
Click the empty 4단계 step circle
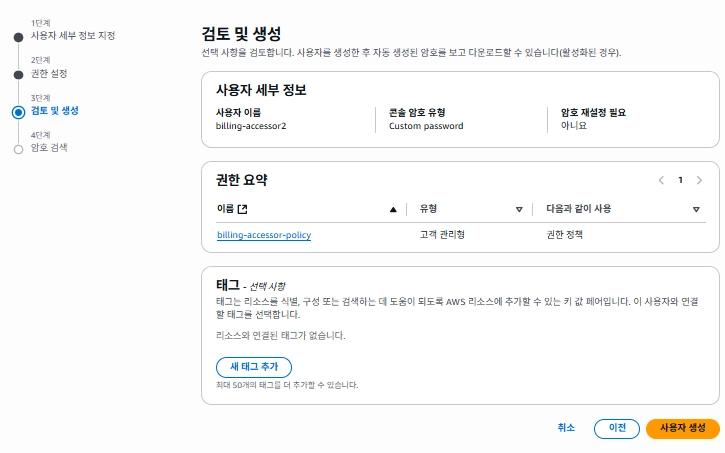18,149
